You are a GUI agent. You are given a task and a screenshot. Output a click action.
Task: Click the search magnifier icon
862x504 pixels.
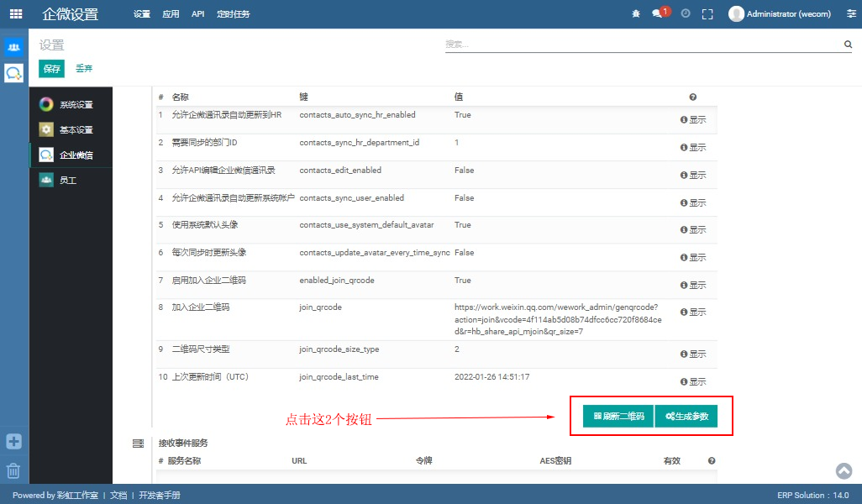pyautogui.click(x=849, y=44)
